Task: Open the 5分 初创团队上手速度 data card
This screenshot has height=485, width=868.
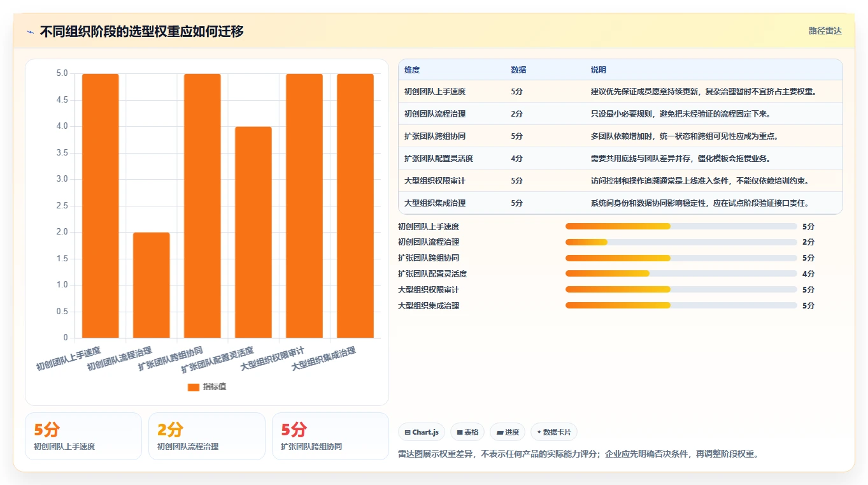Action: click(83, 436)
